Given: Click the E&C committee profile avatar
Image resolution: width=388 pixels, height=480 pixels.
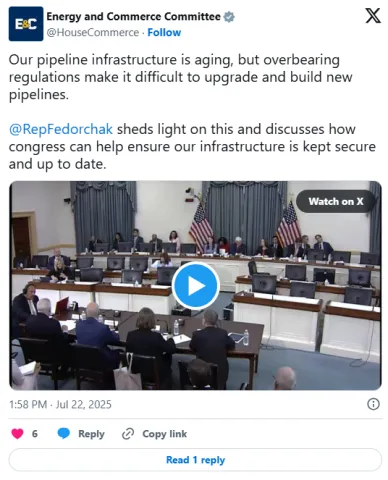Looking at the screenshot, I should coord(26,24).
